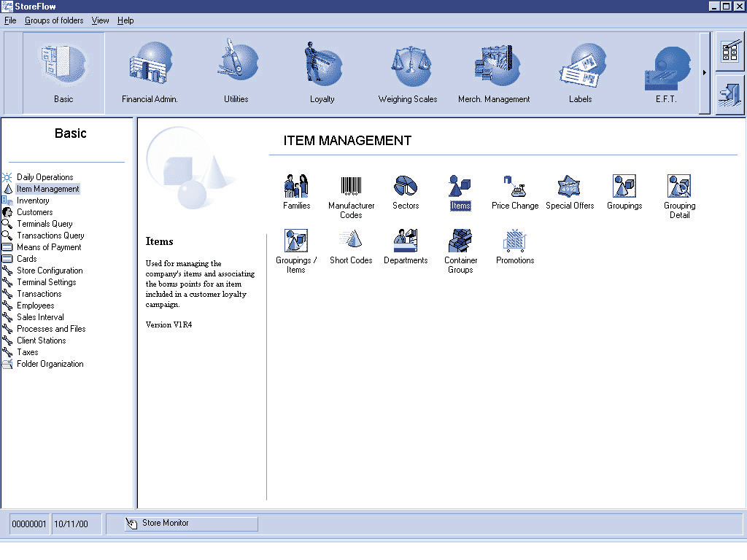747x560 pixels.
Task: Click the Special Offers icon
Action: click(570, 187)
